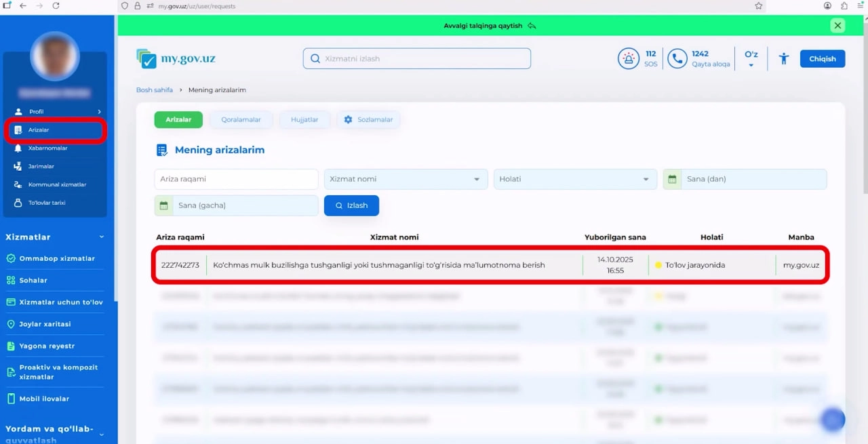Open the Holati status dropdown
868x444 pixels.
(x=575, y=180)
